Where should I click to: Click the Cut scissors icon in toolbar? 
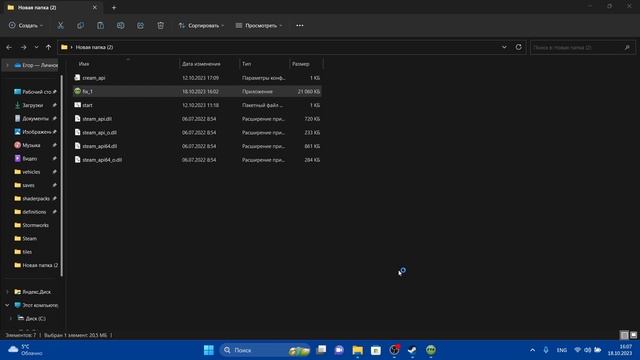[x=60, y=25]
